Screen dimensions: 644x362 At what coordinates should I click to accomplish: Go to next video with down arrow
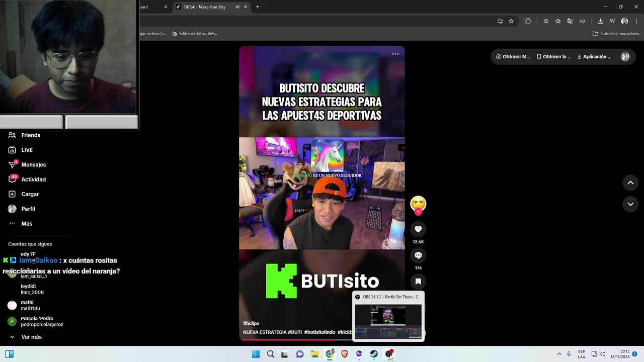pos(630,204)
